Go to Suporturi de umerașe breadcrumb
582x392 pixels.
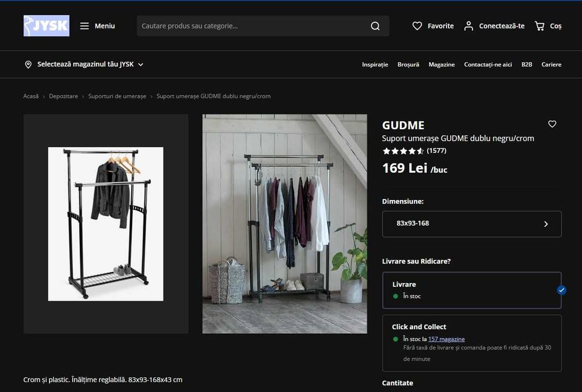point(118,96)
